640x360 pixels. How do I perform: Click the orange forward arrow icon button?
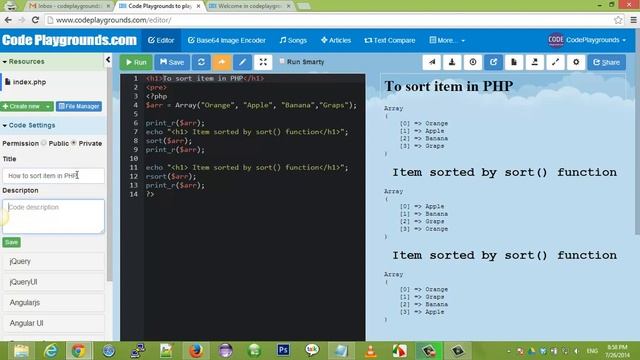pyautogui.click(x=222, y=62)
